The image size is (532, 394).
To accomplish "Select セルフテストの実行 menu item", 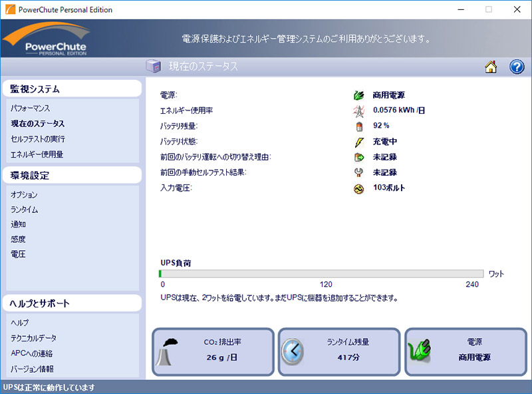I will tap(38, 139).
